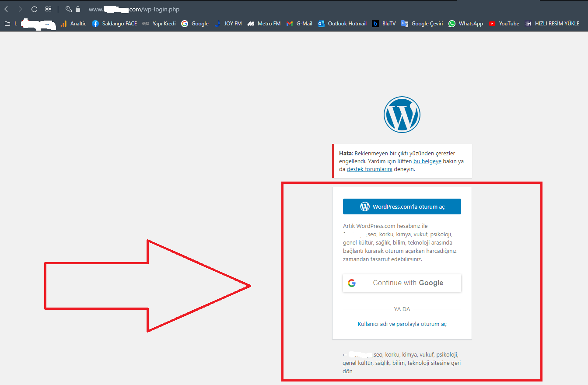This screenshot has width=588, height=385.
Task: Open the Google Çeviri bookmark
Action: (422, 24)
